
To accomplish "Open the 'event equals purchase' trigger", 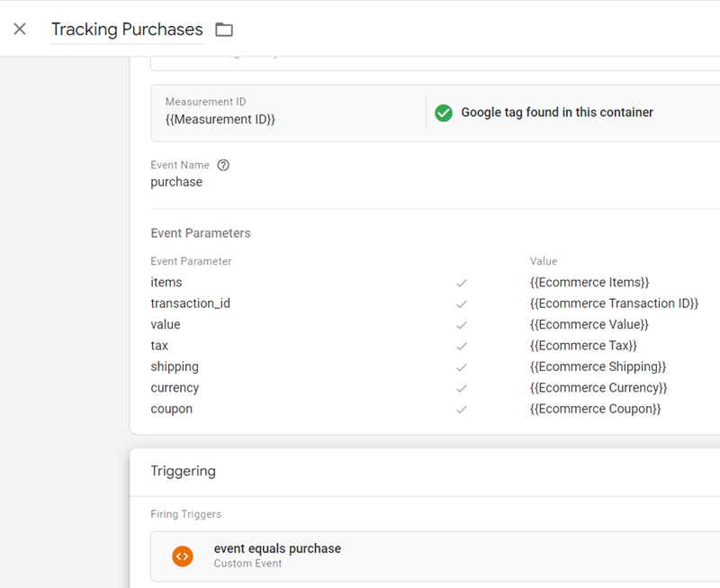I will pyautogui.click(x=277, y=548).
